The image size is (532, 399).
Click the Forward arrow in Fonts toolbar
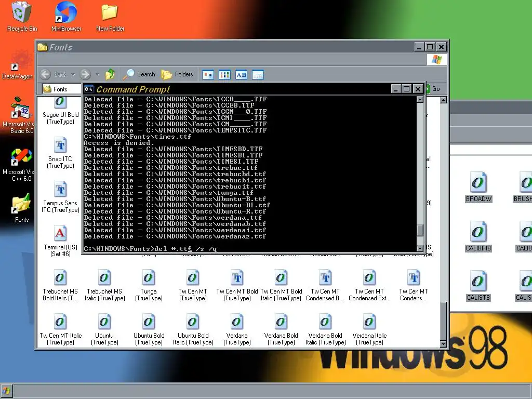coord(85,74)
